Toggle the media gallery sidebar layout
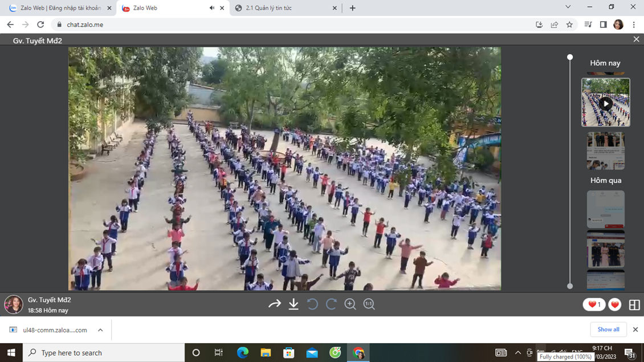Viewport: 644px width, 362px height. tap(634, 305)
